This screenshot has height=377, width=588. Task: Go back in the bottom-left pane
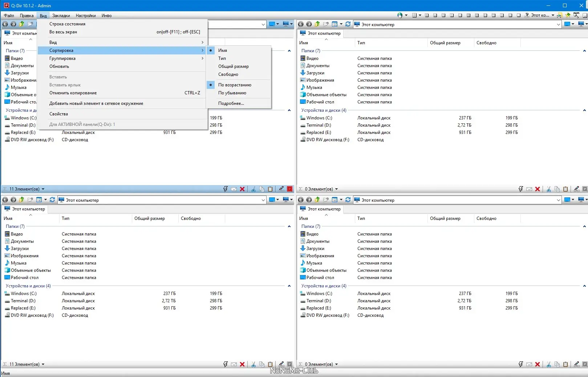pos(5,200)
